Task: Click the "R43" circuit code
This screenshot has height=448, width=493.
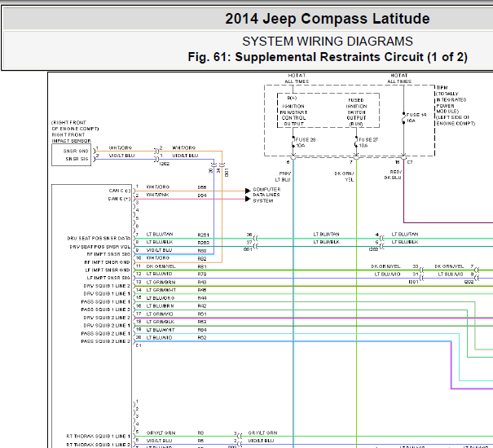Action: 202,283
